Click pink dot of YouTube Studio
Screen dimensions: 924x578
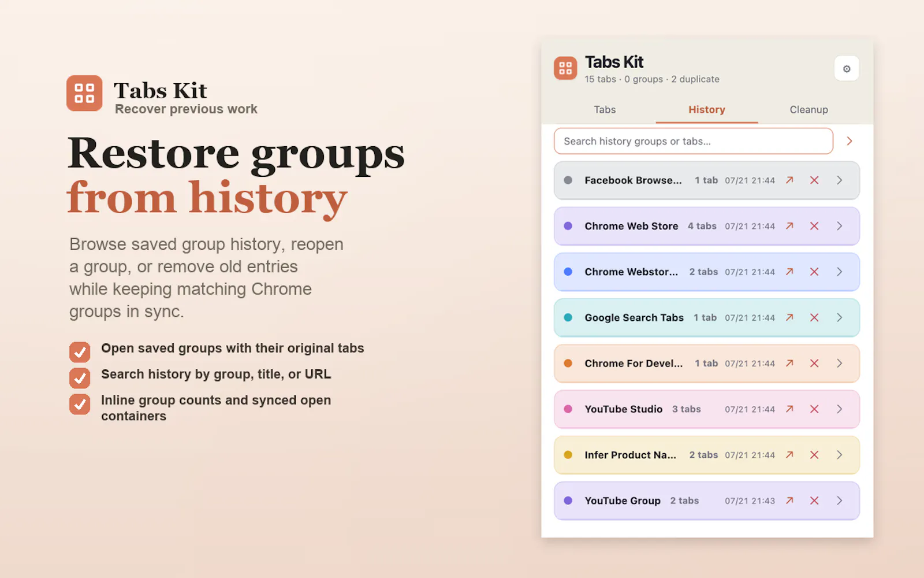point(568,409)
